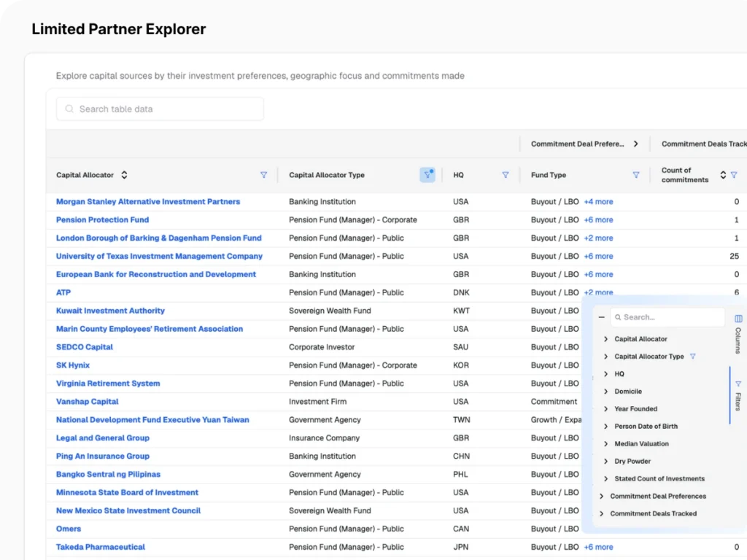Open London Borough of Barking & Dagenham link
This screenshot has width=747, height=560.
coord(158,238)
